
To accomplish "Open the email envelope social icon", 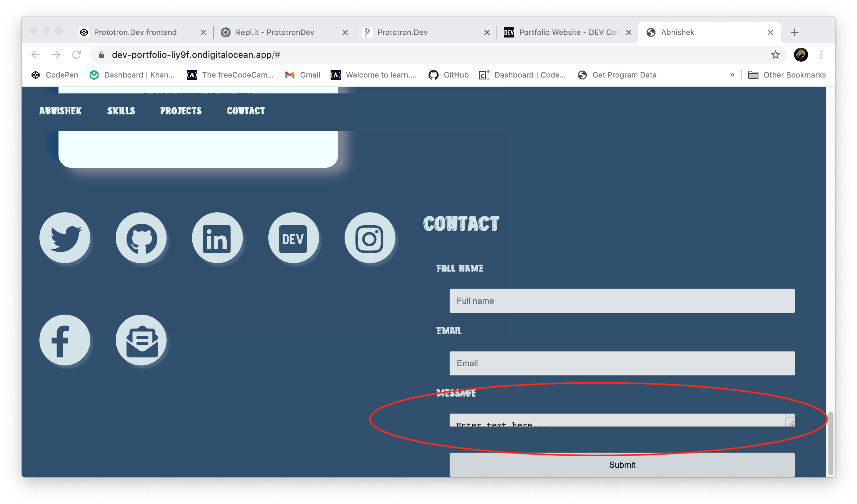I will click(x=141, y=340).
